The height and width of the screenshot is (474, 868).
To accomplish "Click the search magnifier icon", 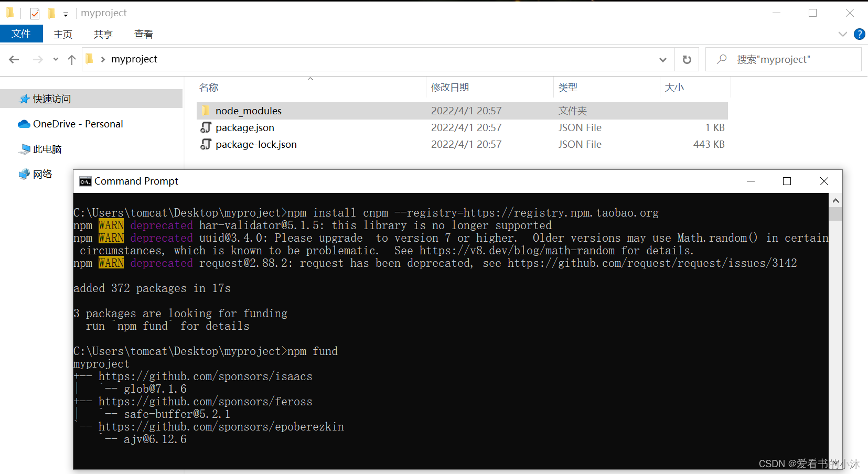I will 722,59.
